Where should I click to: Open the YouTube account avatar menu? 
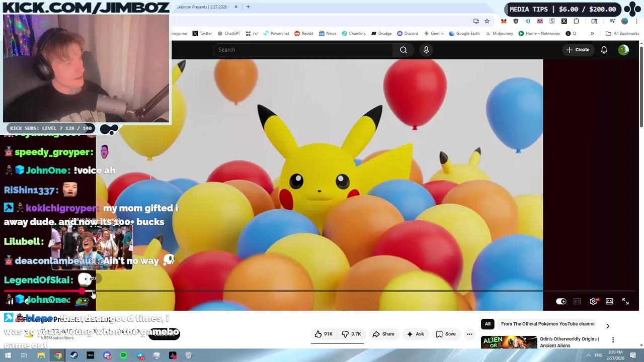(x=623, y=50)
